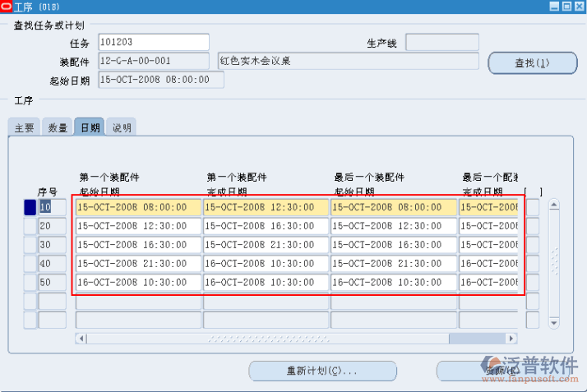Minimize the 工序 window
The width and height of the screenshot is (587, 392).
[x=554, y=7]
